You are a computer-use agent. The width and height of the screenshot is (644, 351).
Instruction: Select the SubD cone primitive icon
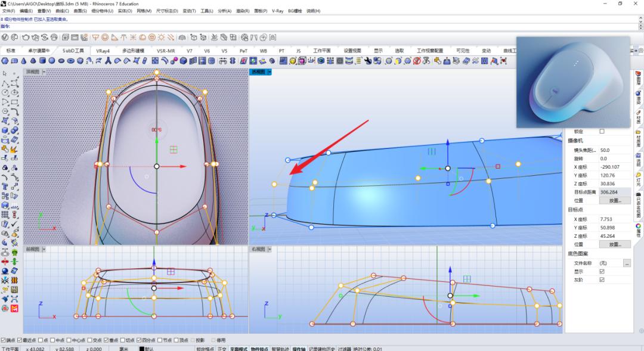(x=24, y=61)
